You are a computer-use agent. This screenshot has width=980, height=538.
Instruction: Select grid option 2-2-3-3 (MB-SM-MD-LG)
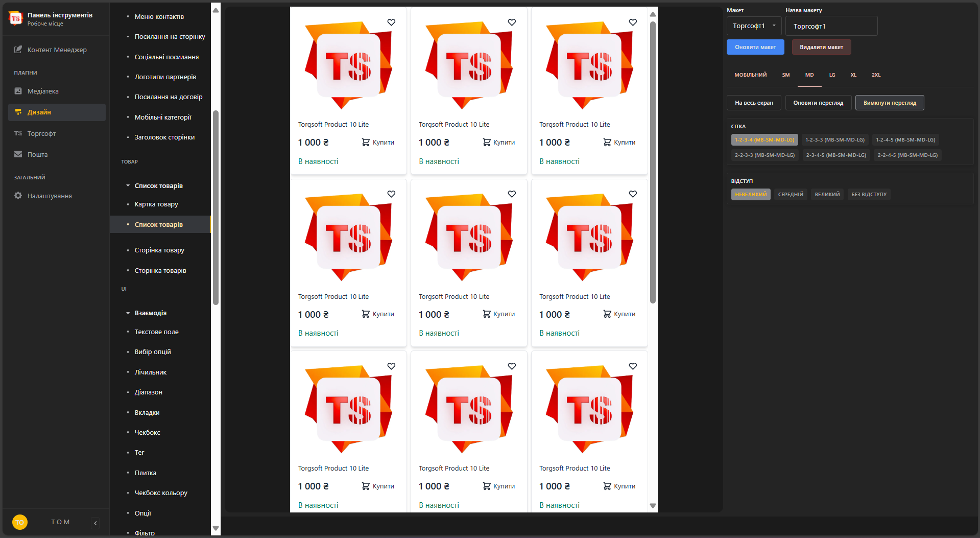tap(764, 155)
